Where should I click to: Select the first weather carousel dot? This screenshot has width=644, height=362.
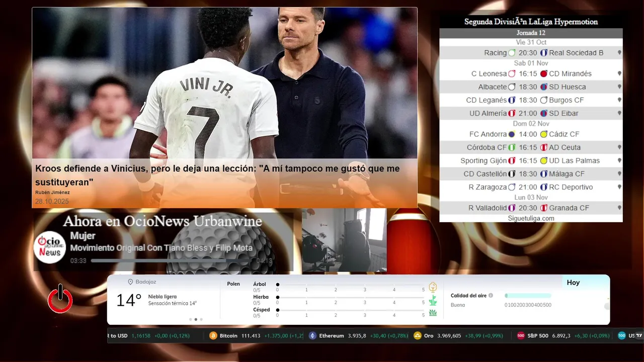click(190, 319)
